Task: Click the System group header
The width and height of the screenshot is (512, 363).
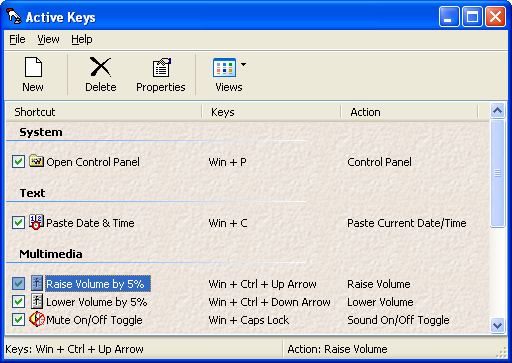Action: tap(41, 132)
